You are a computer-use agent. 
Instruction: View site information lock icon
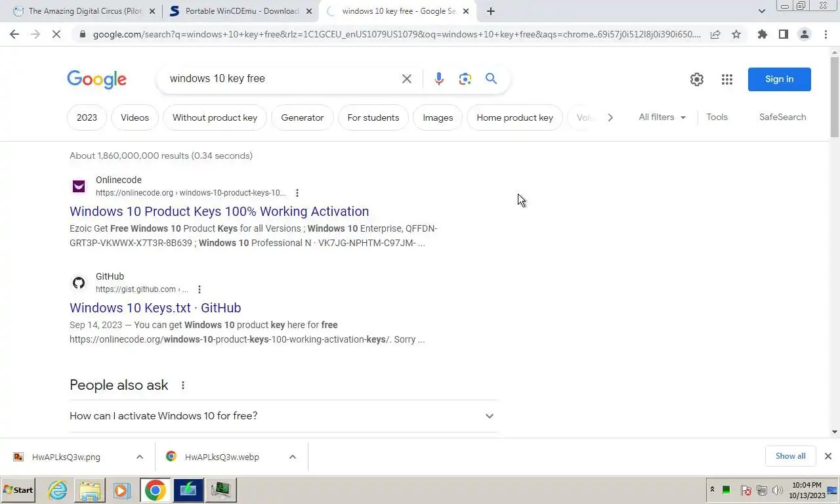(81, 34)
